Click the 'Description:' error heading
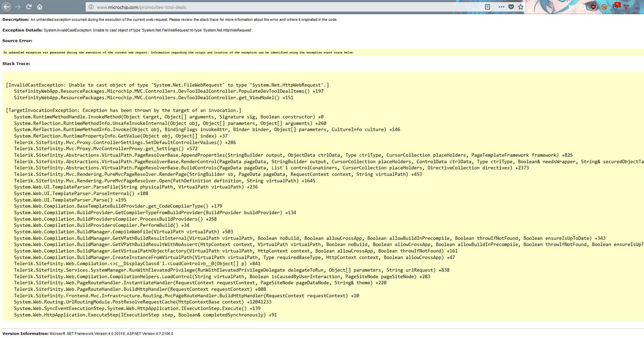Image resolution: width=644 pixels, height=338 pixels. coord(16,19)
